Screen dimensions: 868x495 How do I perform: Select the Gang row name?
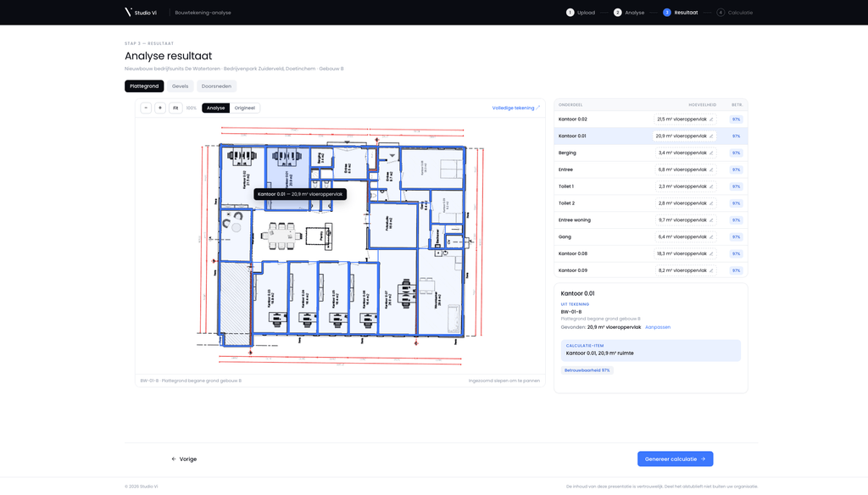[565, 237]
